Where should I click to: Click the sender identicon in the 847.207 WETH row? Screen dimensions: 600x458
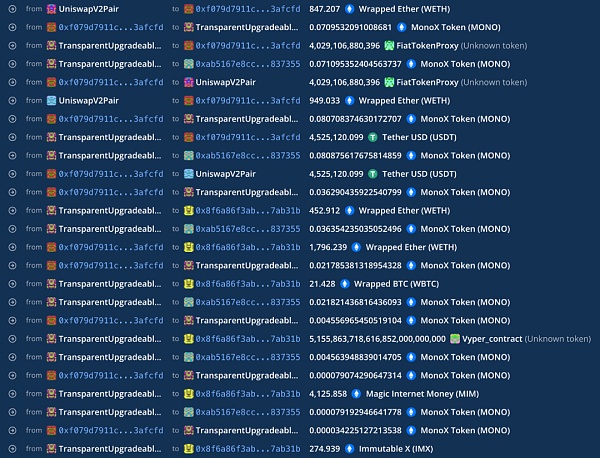[x=51, y=9]
